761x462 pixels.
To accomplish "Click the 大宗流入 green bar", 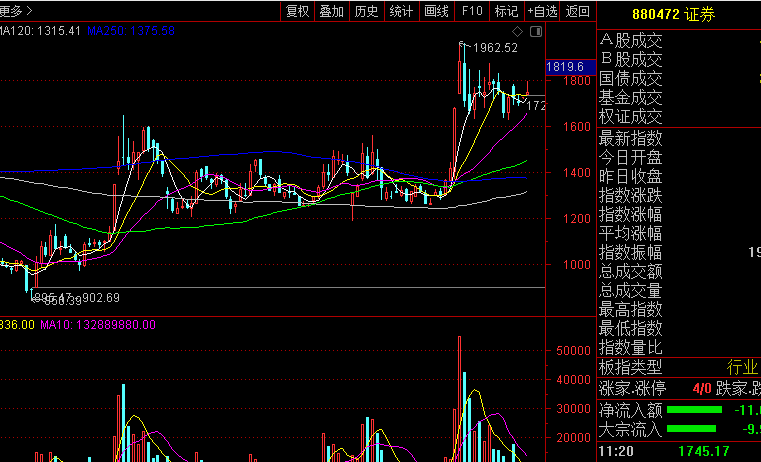I will 691,429.
